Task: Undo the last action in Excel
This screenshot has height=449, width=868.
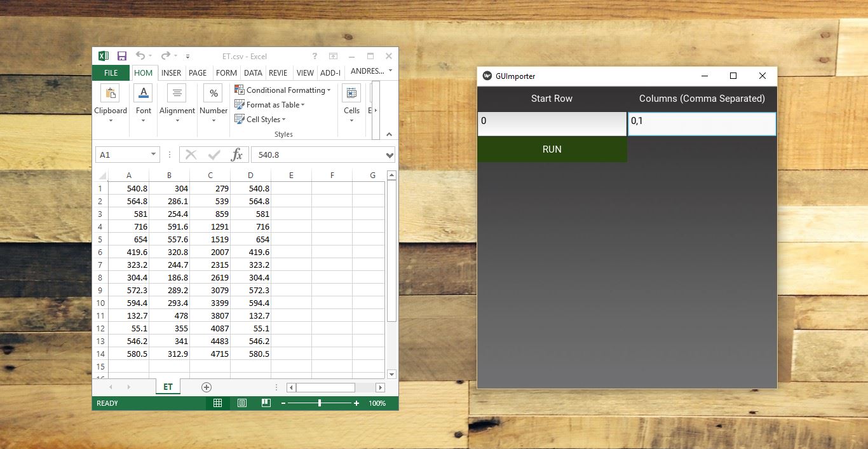Action: pos(140,56)
